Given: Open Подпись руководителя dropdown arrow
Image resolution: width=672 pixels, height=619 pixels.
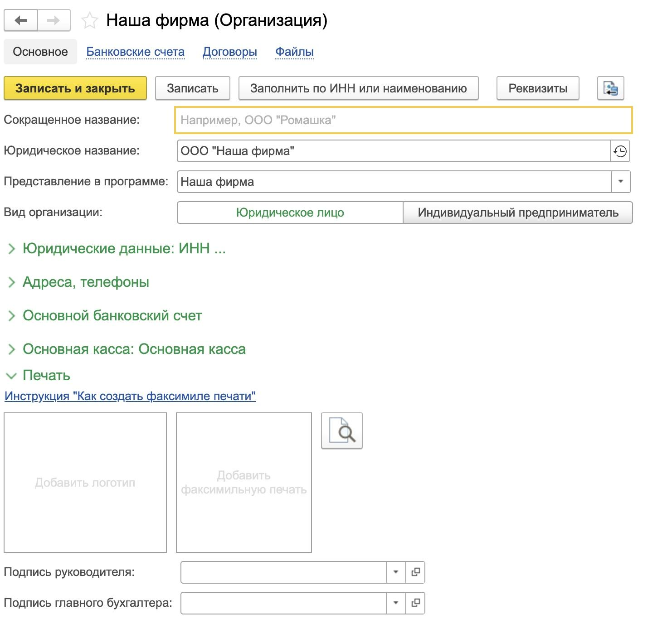Looking at the screenshot, I should (396, 572).
